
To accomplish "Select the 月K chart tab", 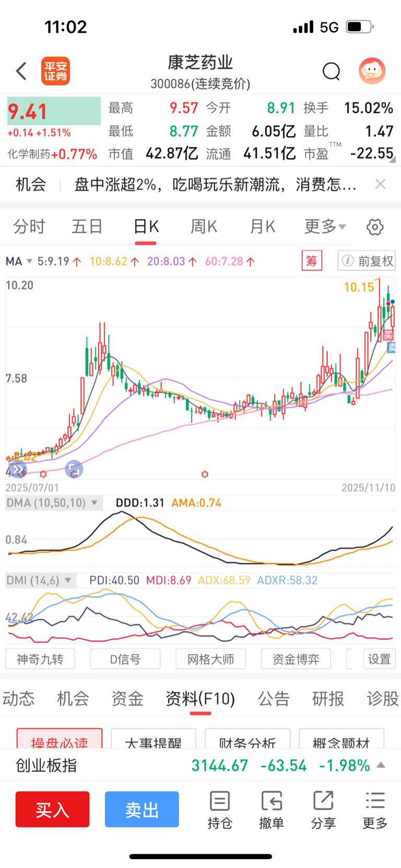I will [262, 227].
